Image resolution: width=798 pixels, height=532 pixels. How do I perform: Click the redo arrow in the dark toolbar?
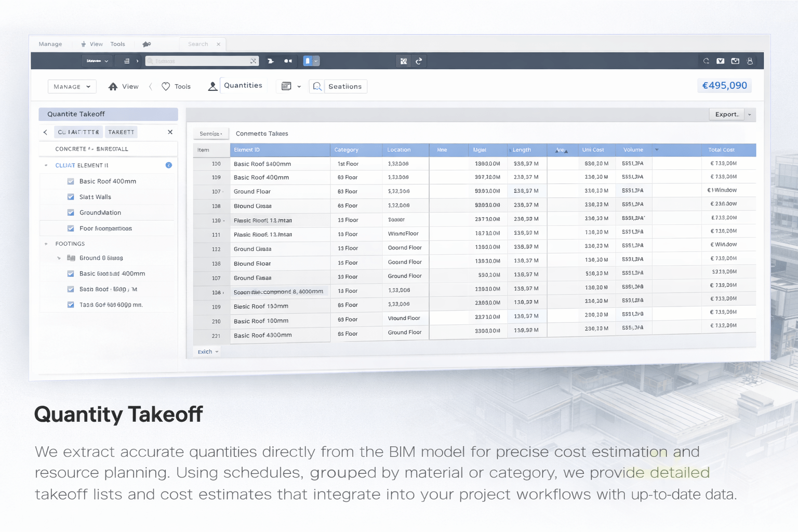419,61
